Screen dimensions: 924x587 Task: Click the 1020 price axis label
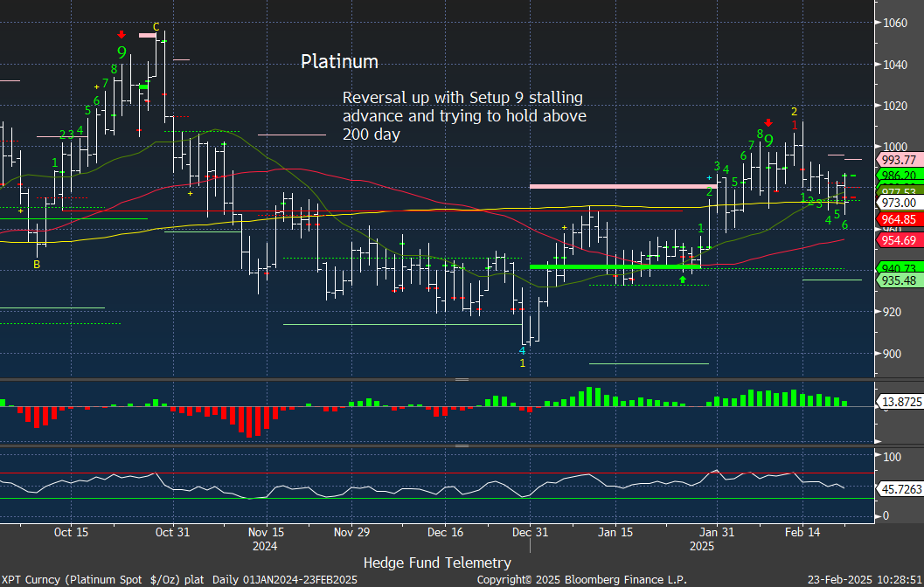[x=894, y=106]
